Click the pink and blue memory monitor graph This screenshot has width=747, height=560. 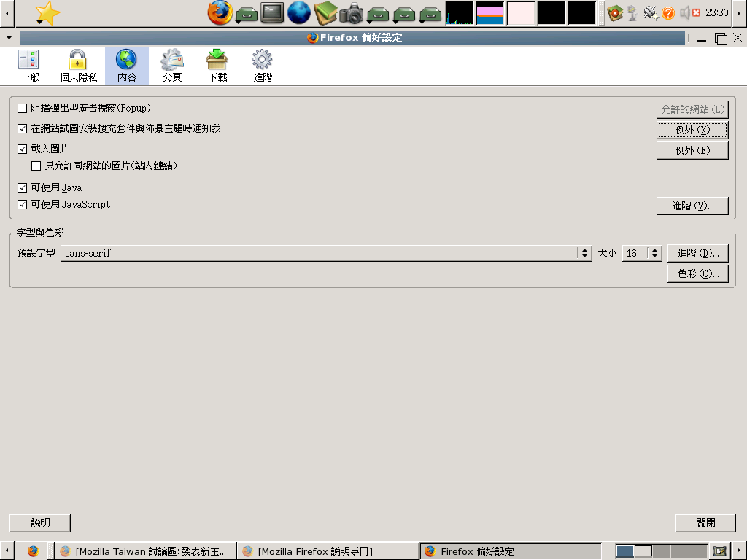tap(489, 13)
